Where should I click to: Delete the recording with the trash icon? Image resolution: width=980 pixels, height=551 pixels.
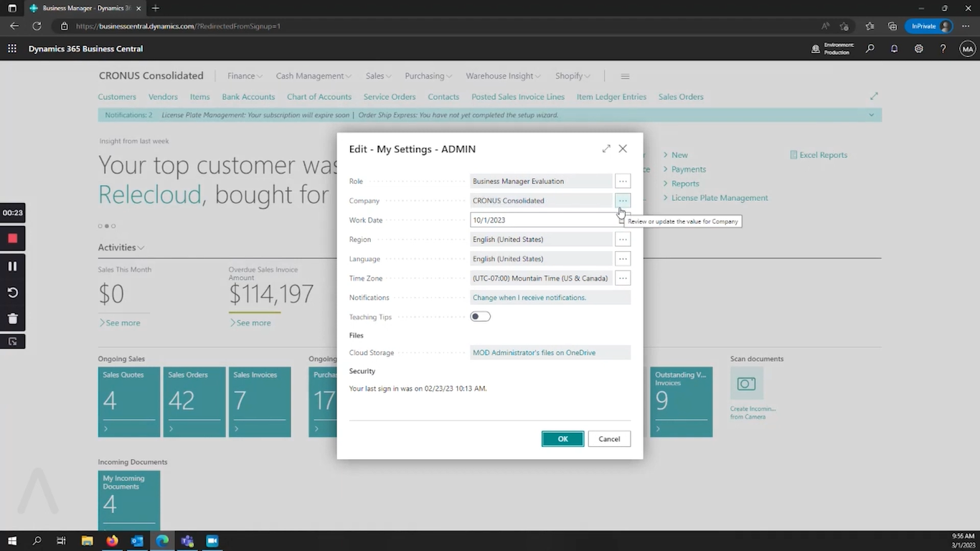[x=12, y=319]
